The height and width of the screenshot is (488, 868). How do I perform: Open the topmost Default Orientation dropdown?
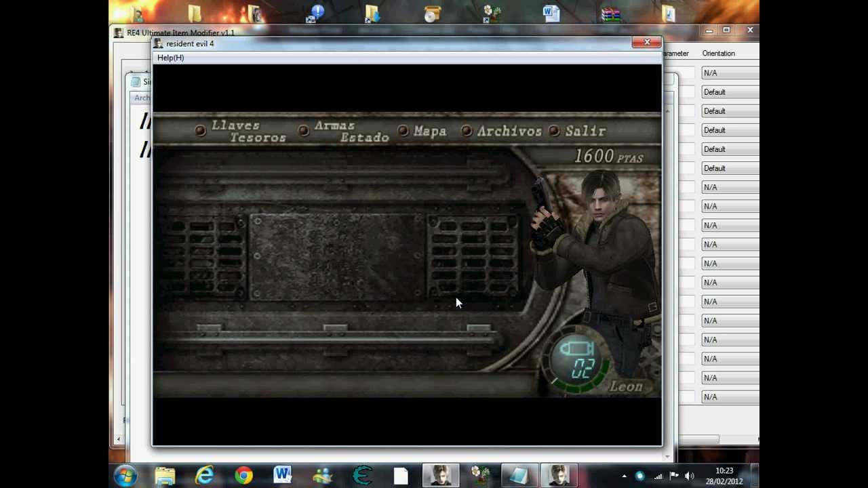[x=730, y=91]
